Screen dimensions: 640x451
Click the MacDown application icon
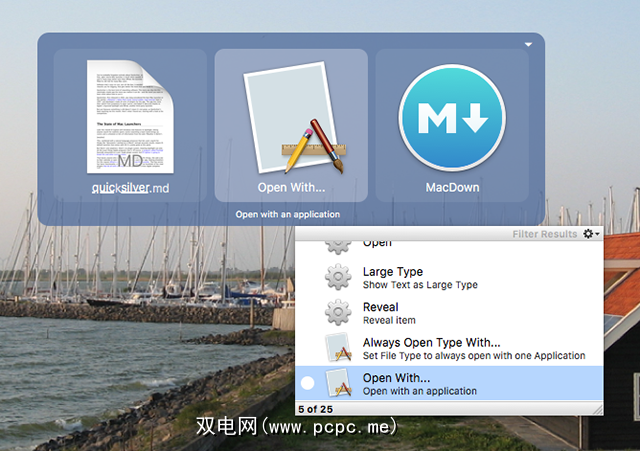click(451, 113)
